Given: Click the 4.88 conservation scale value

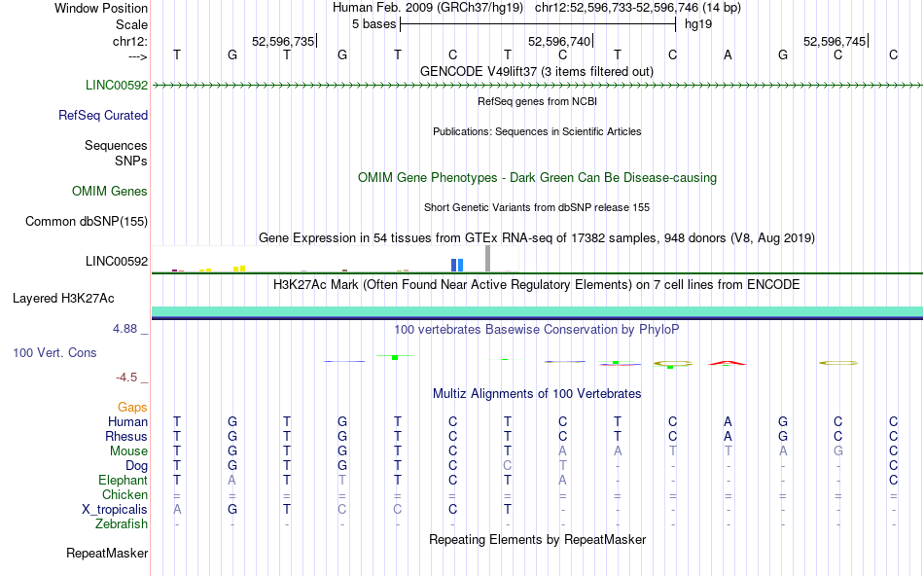Looking at the screenshot, I should pyautogui.click(x=124, y=329).
